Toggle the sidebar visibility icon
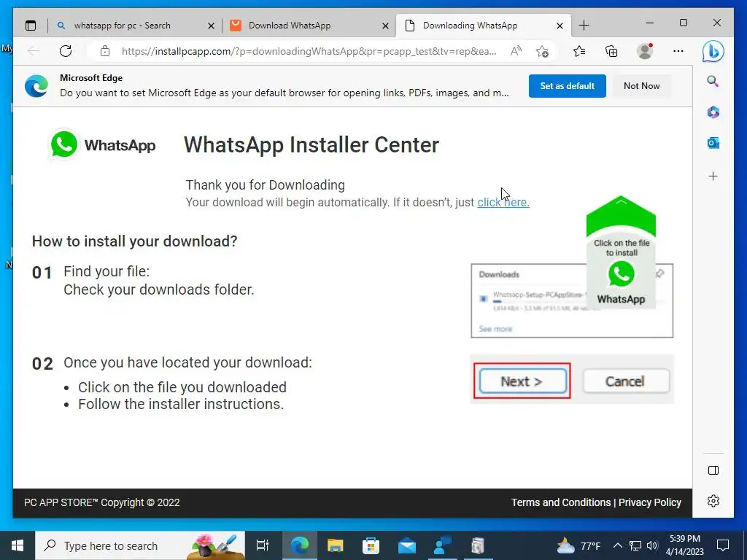747x560 pixels. coord(713,470)
